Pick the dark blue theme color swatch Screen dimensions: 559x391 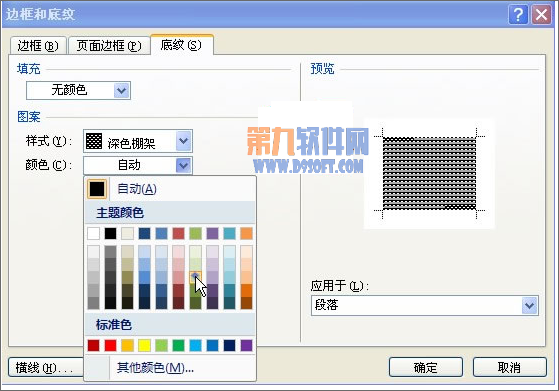pyautogui.click(x=144, y=233)
